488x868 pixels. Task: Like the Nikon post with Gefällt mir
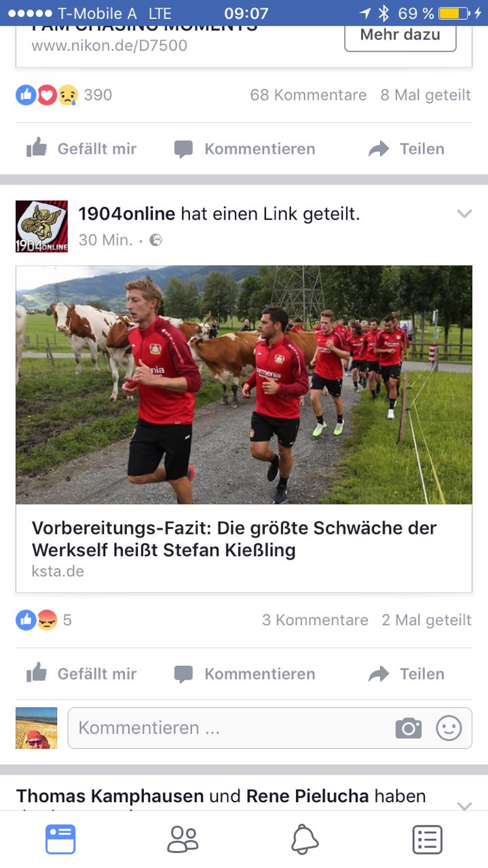81,149
